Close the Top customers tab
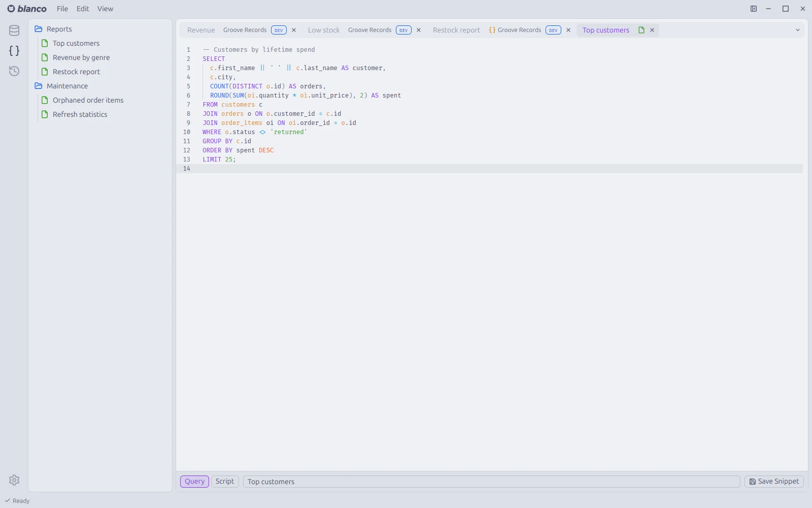Screen dimensions: 812x508 coord(652,30)
